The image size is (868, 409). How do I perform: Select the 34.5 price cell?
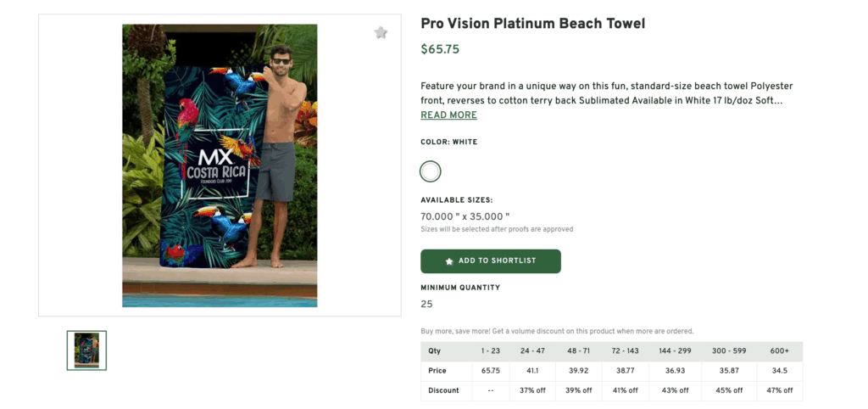click(x=780, y=371)
